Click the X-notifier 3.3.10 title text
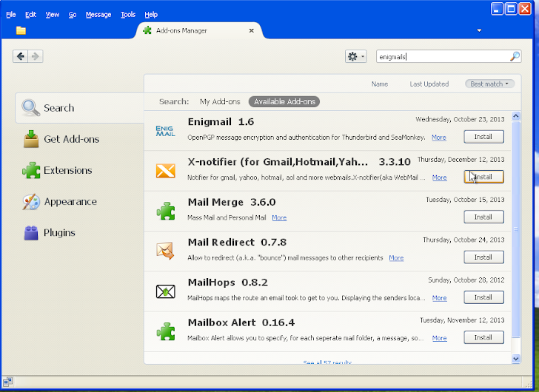This screenshot has height=392, width=539. 299,162
